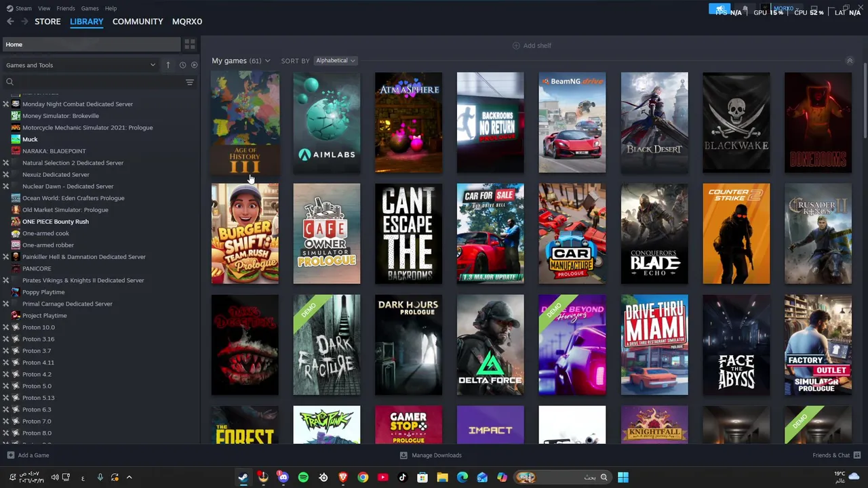The width and height of the screenshot is (868, 488).
Task: Open the Counter-Strike 2 cover
Action: 736,234
